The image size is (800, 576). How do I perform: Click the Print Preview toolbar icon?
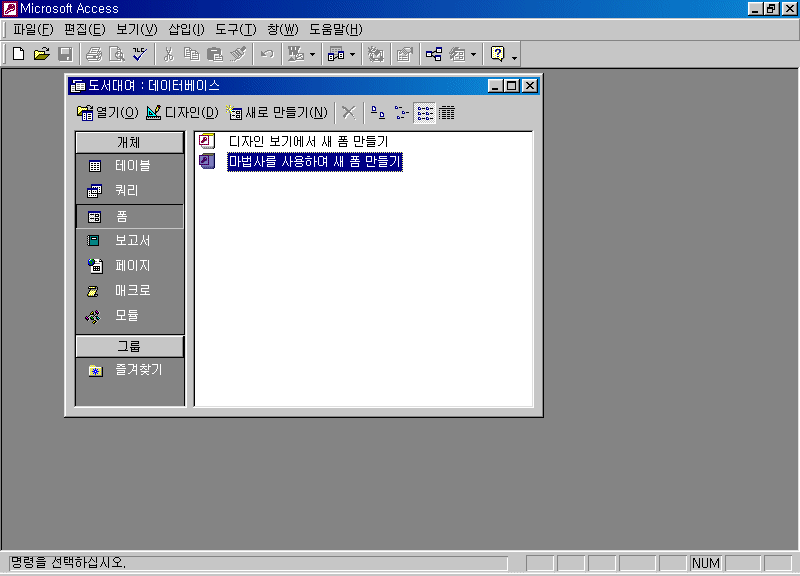pos(117,54)
